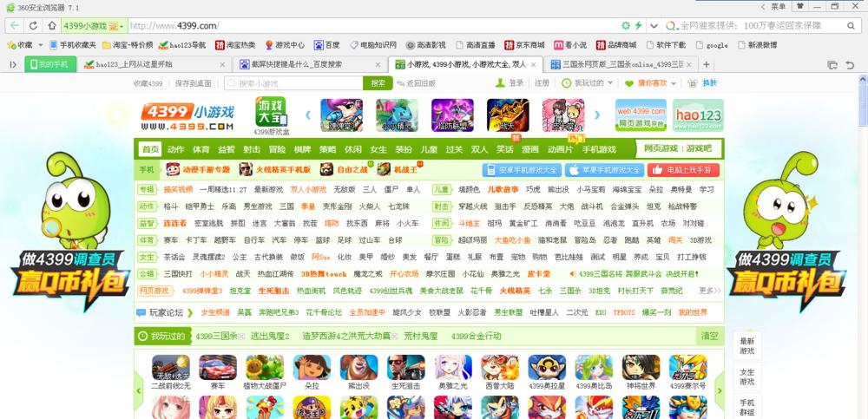Click the 注册 register link
868x419 pixels.
pyautogui.click(x=542, y=83)
